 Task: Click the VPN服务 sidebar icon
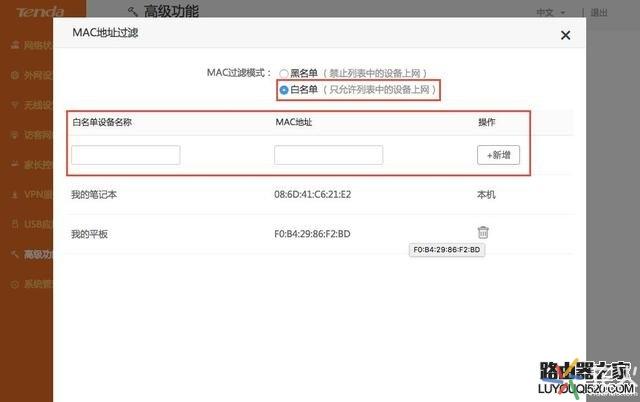(14, 195)
